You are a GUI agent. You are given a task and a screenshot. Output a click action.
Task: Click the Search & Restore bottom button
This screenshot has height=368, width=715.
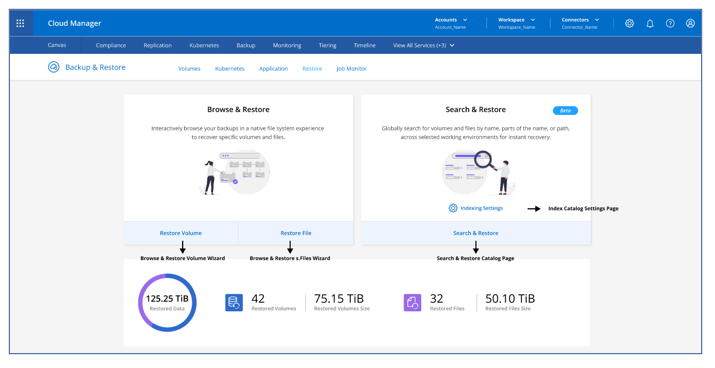click(x=476, y=233)
